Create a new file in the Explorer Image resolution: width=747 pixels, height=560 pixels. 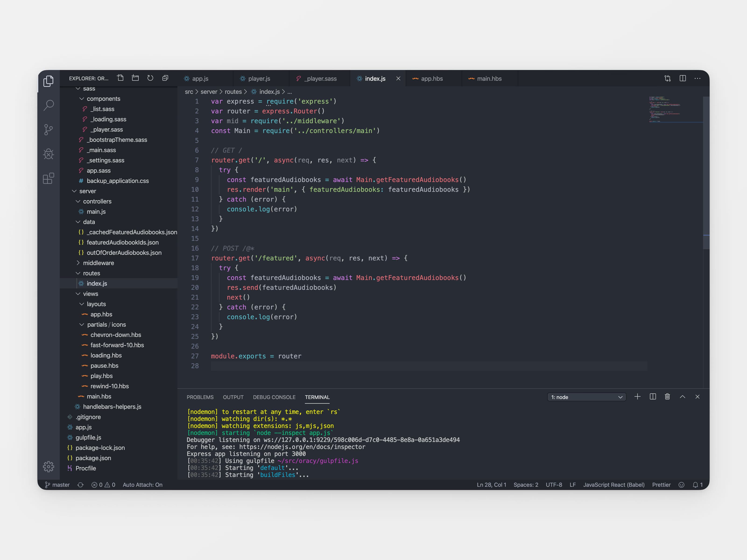point(120,78)
